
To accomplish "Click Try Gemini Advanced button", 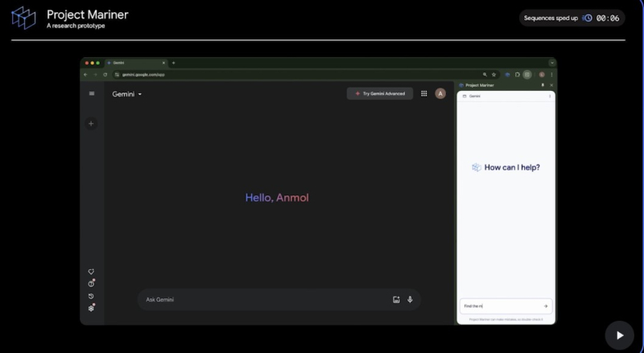I will 380,94.
